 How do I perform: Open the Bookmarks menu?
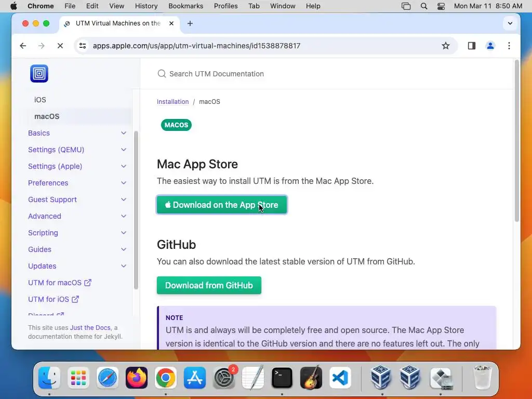point(185,6)
